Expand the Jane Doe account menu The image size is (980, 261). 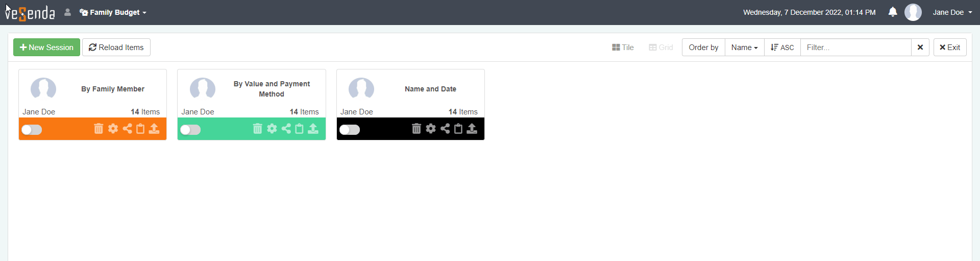coord(952,12)
